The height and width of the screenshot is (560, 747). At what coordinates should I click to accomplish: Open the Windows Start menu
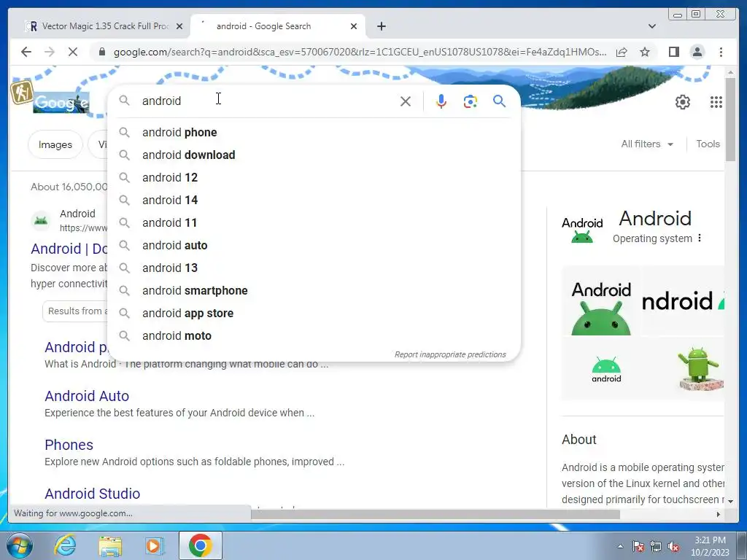18,545
